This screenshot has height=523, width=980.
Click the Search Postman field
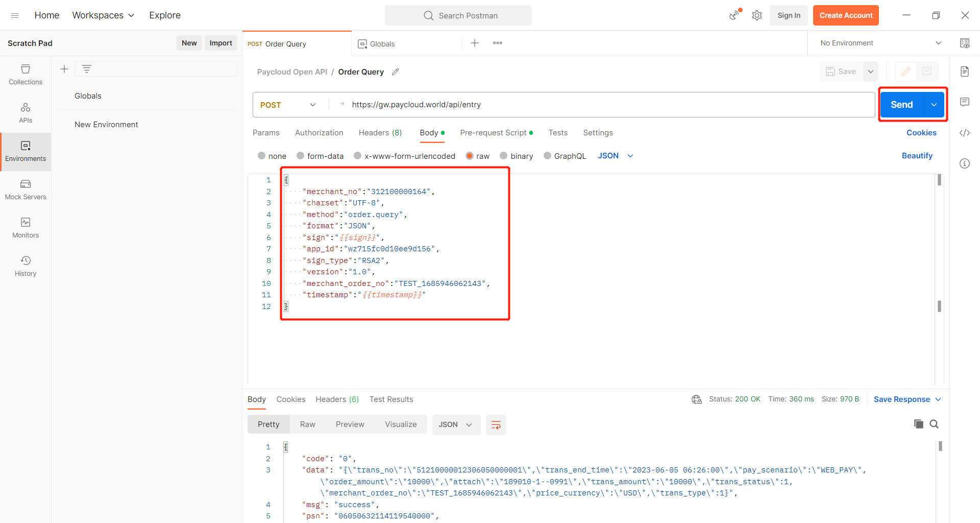click(458, 15)
